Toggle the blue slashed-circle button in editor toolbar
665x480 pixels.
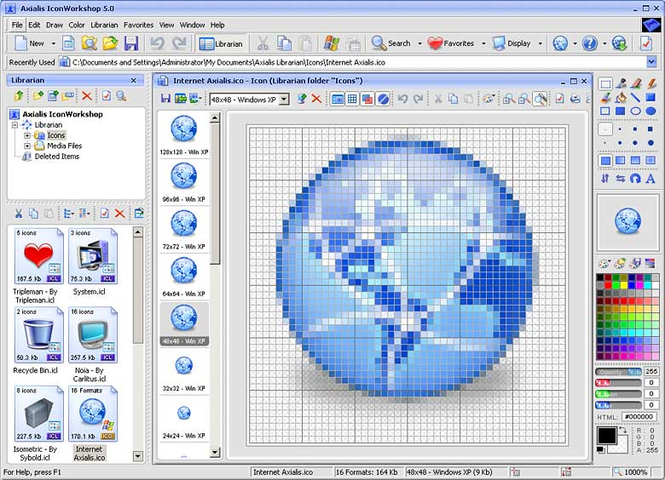[x=383, y=99]
